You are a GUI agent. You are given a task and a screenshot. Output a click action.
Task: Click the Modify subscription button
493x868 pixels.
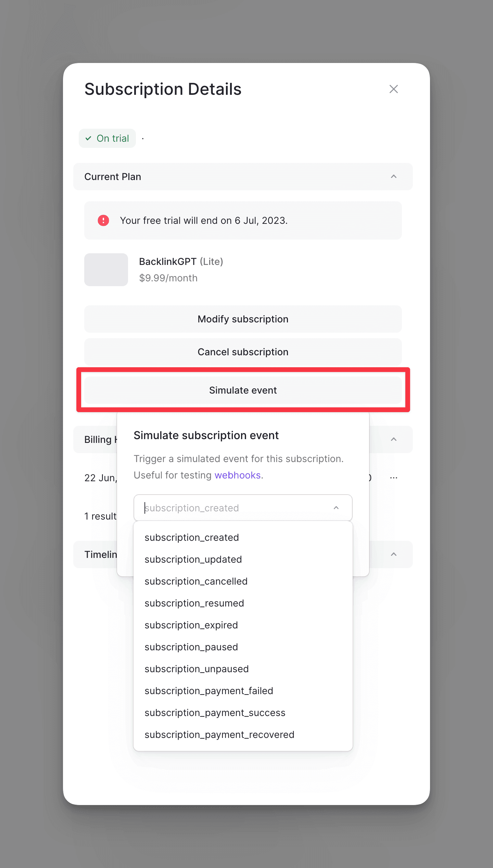[x=243, y=319]
